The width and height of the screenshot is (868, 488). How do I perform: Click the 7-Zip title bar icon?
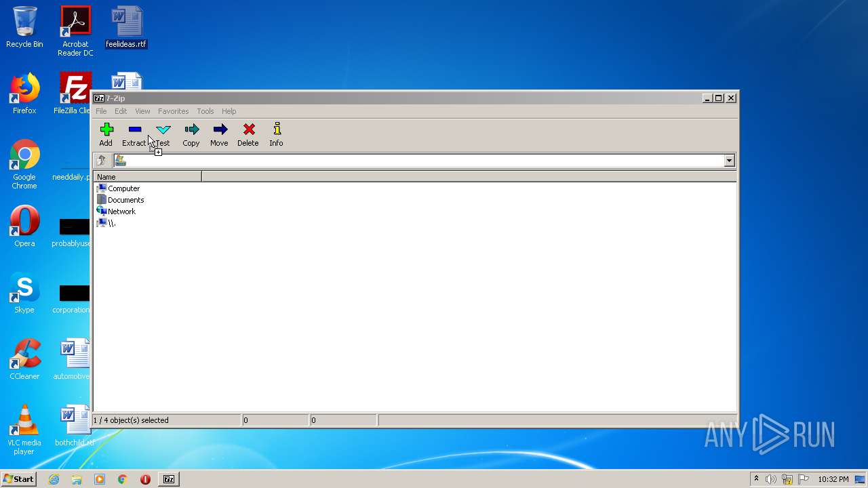coord(99,98)
